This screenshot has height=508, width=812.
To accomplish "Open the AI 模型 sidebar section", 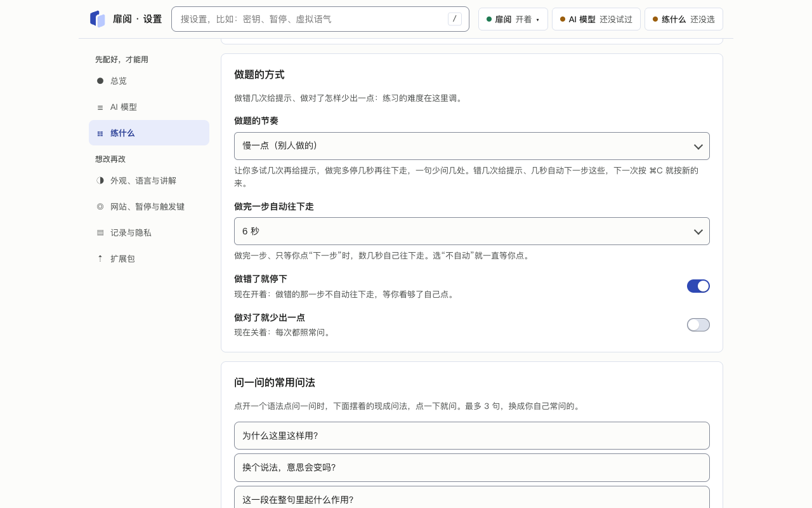I will point(149,107).
